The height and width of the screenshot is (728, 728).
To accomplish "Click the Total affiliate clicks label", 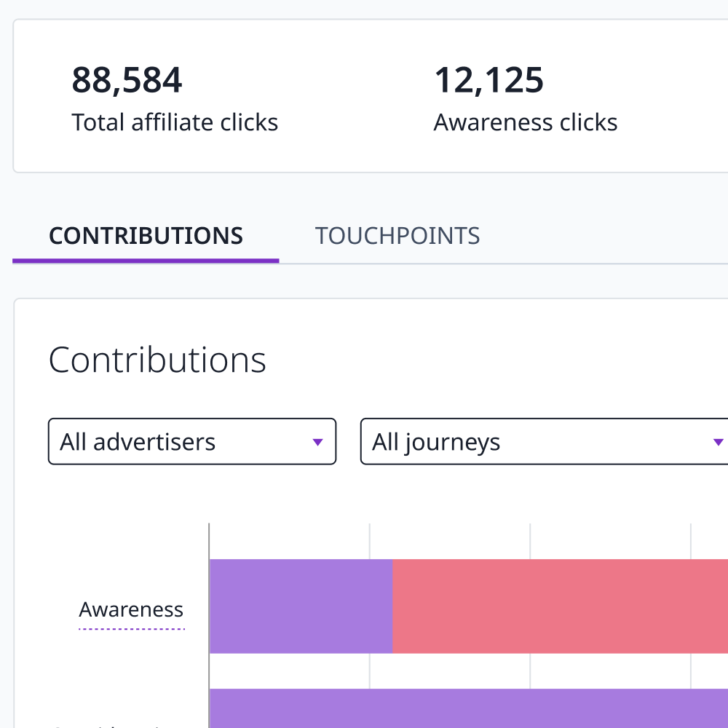I will coord(175,122).
